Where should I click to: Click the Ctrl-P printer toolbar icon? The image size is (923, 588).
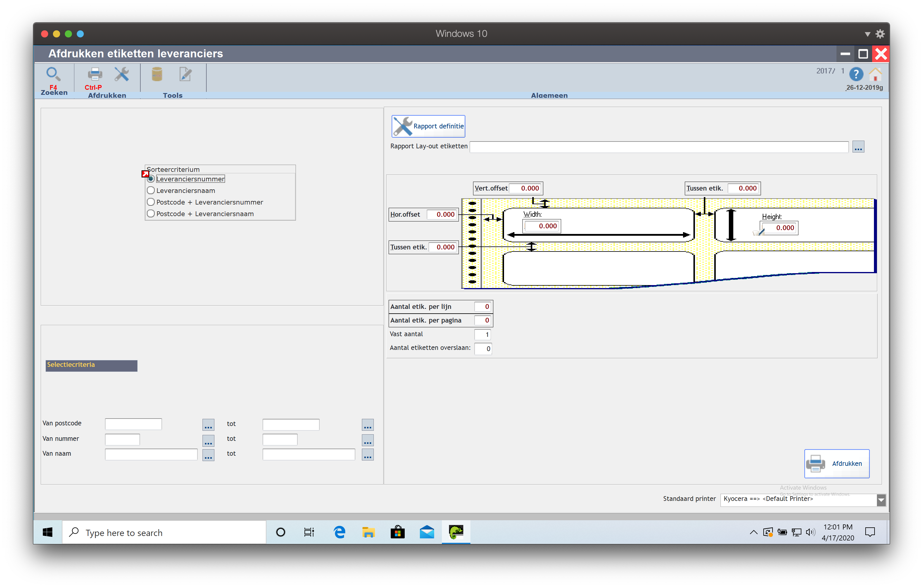click(95, 74)
